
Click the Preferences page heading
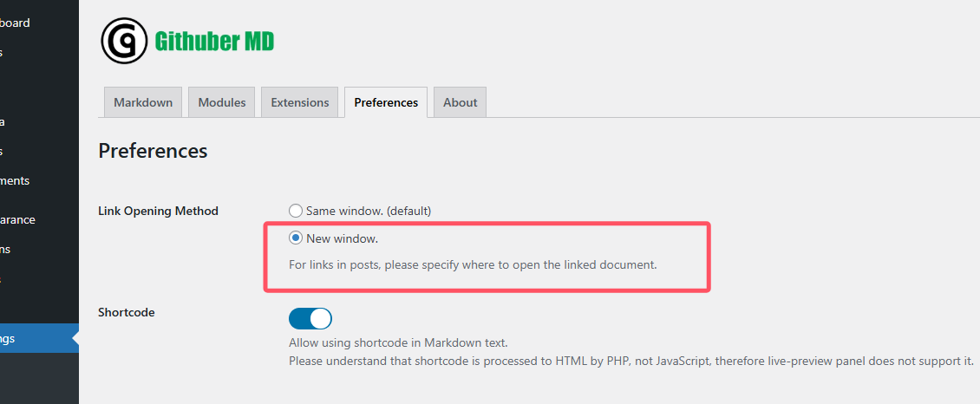tap(153, 151)
